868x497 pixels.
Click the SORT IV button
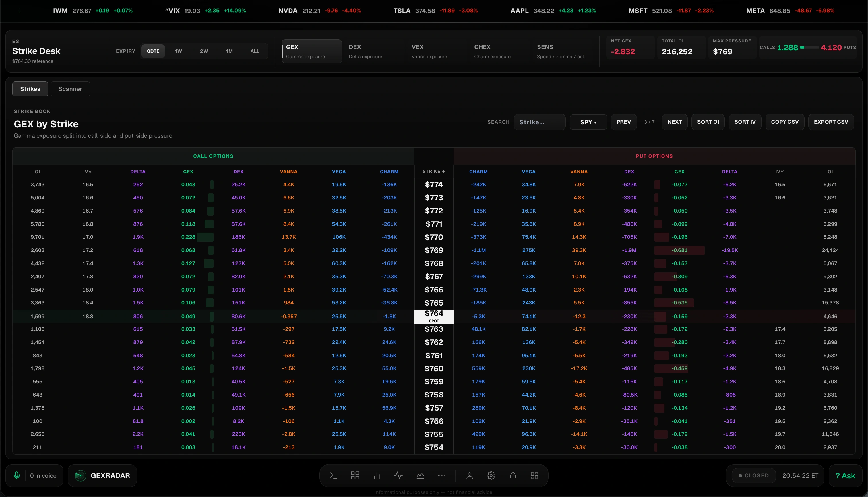[x=745, y=122]
